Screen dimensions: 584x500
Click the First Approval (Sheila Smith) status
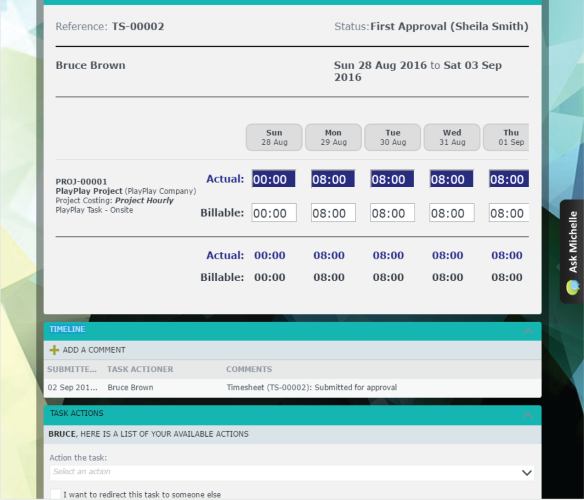(449, 26)
